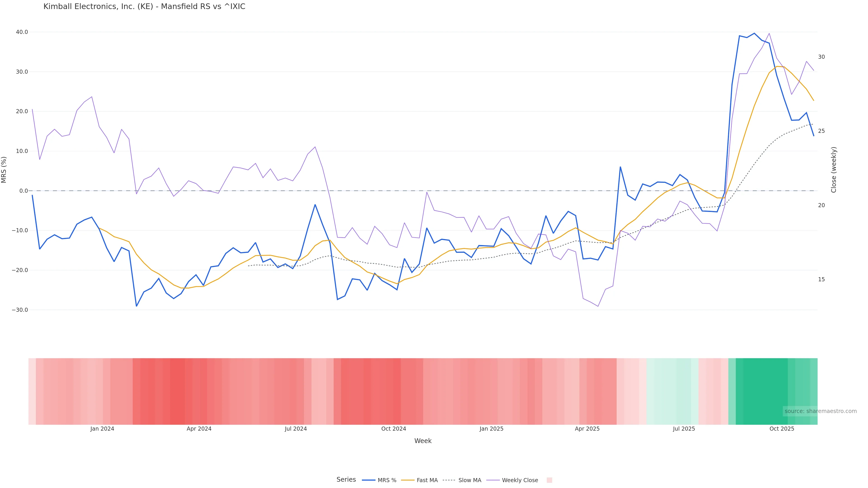Click the pink legend color swatch

pos(549,480)
